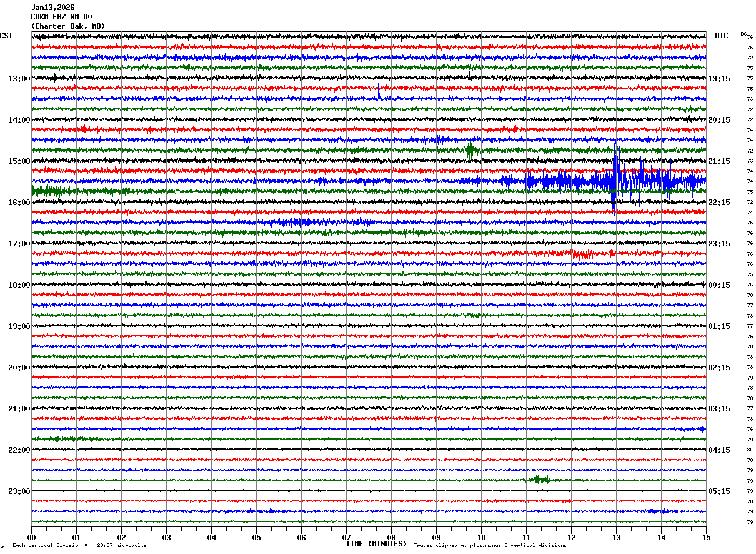Screen dimensions: 756x554
Task: Click the 19:15 UTC time label
Action: point(719,79)
